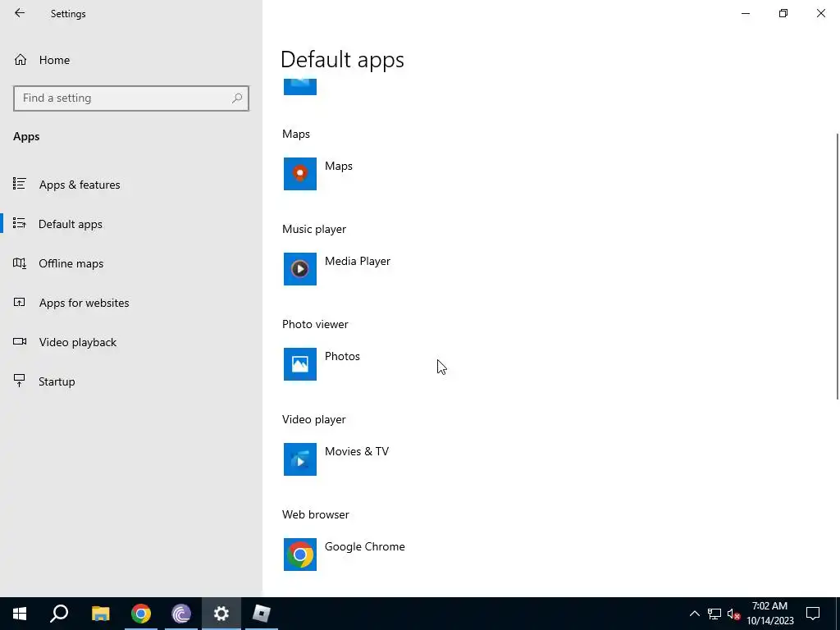The height and width of the screenshot is (630, 840).
Task: Open the Windows Start menu
Action: coord(20,614)
